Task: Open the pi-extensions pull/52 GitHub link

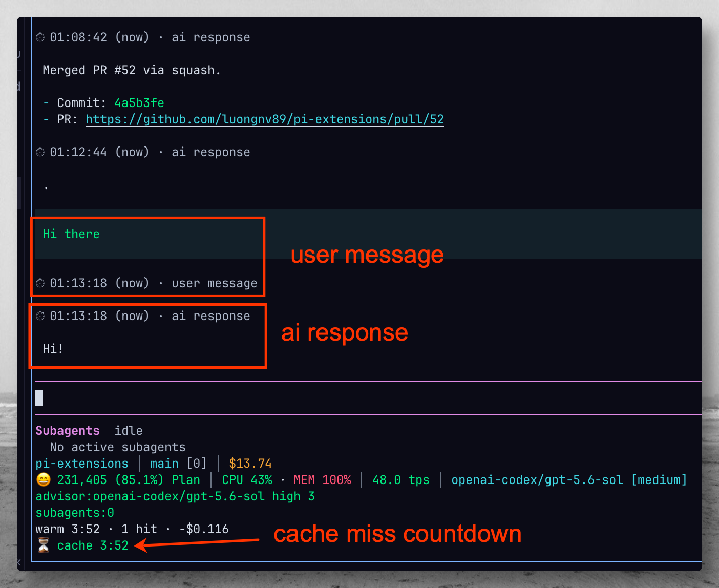Action: 265,119
